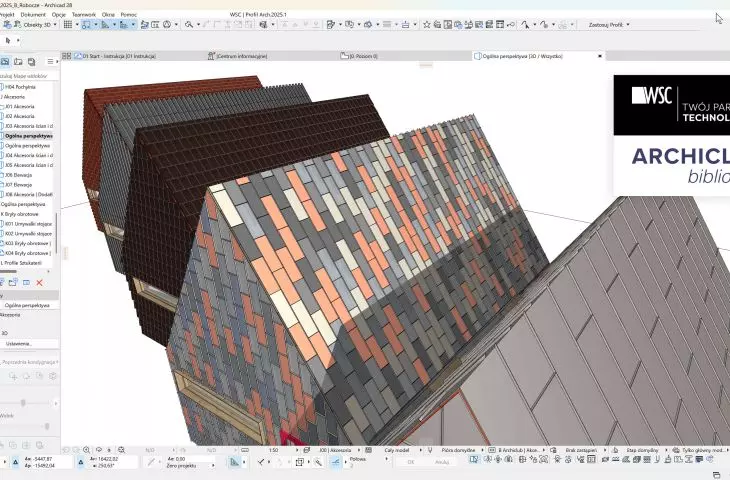Image resolution: width=730 pixels, height=480 pixels.
Task: Open the navigator options list menu
Action: coord(50,61)
